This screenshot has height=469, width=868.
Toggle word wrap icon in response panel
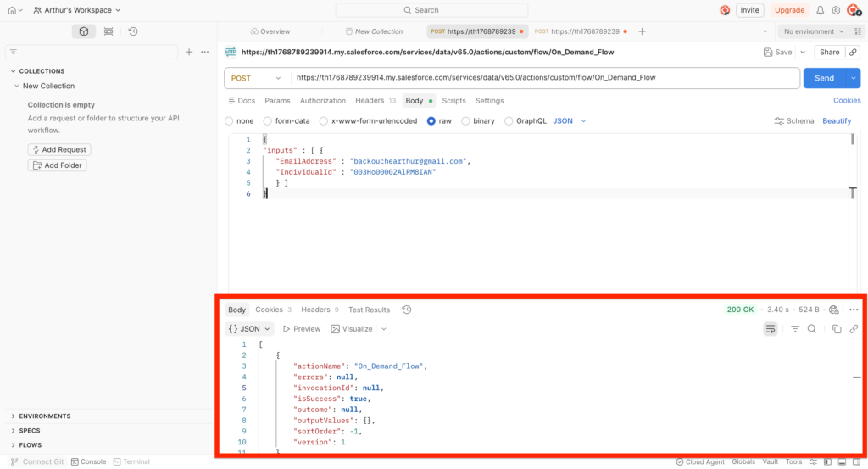[771, 329]
